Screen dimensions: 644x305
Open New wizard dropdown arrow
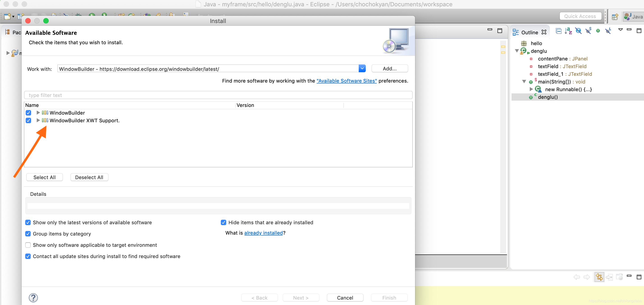[x=13, y=17]
